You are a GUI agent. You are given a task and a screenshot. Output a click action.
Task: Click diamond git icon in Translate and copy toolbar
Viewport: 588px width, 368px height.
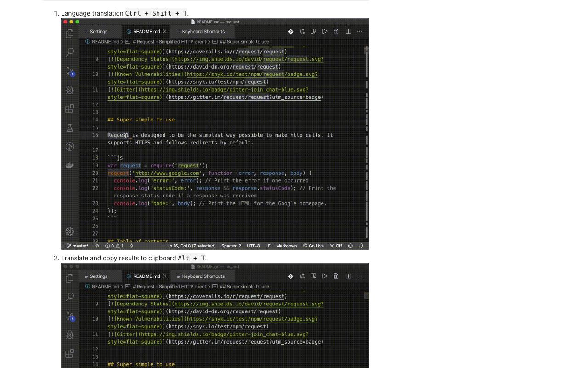pyautogui.click(x=291, y=276)
